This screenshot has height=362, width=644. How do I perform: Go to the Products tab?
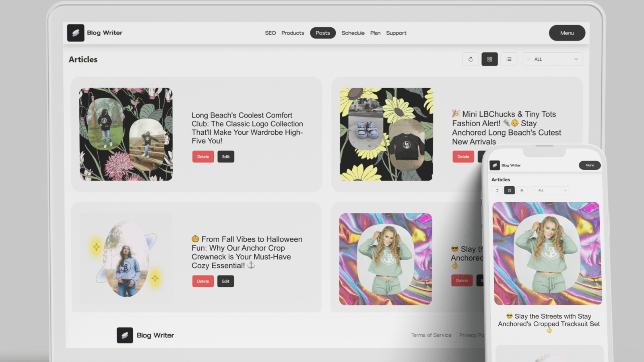click(x=293, y=33)
